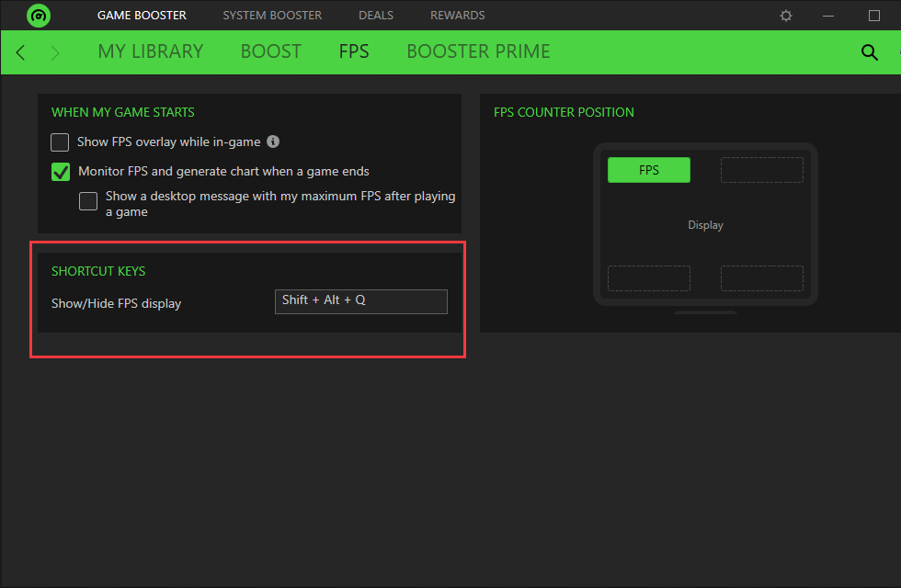
Task: Enable Show FPS overlay while in-game
Action: (60, 141)
